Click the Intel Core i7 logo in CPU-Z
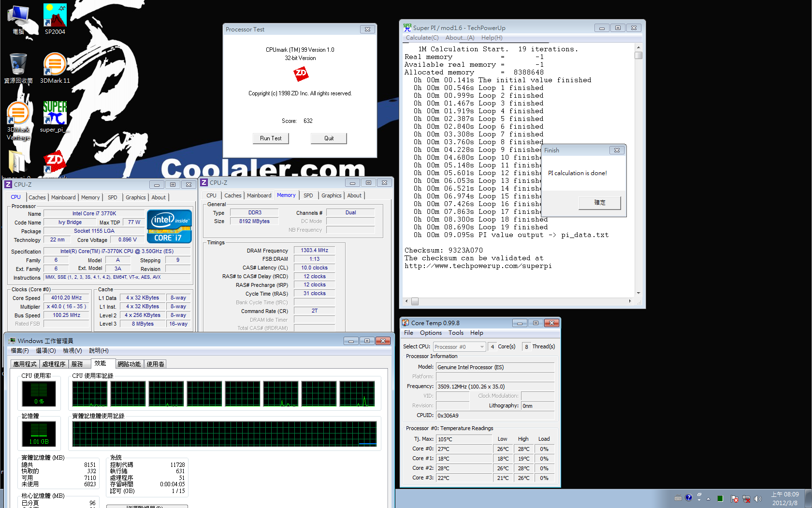Screen dimensions: 812x508 169,226
